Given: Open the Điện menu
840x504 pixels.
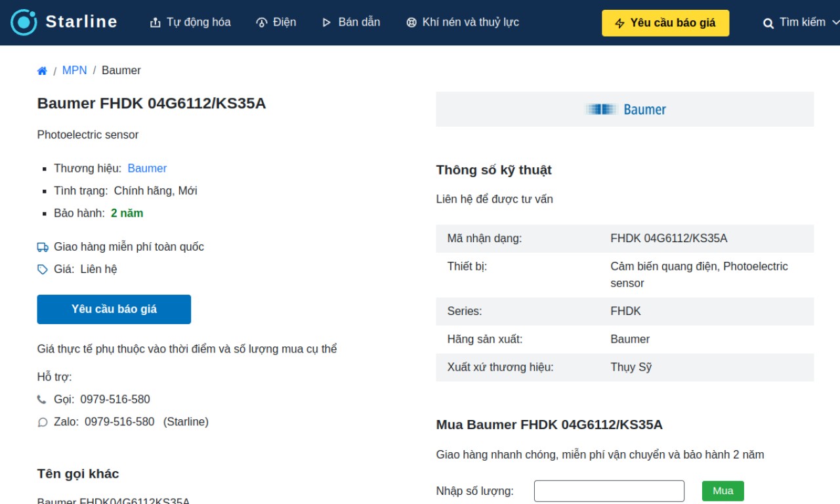Looking at the screenshot, I should pos(276,22).
